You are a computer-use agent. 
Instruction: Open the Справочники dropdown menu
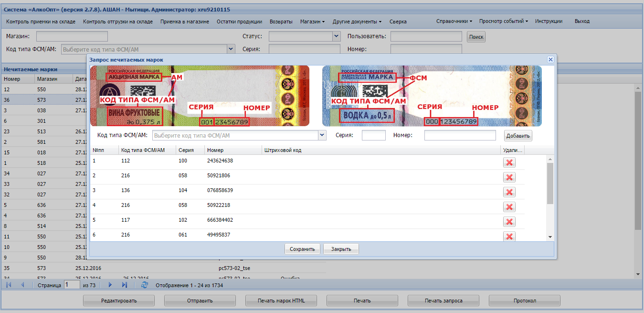pos(454,21)
